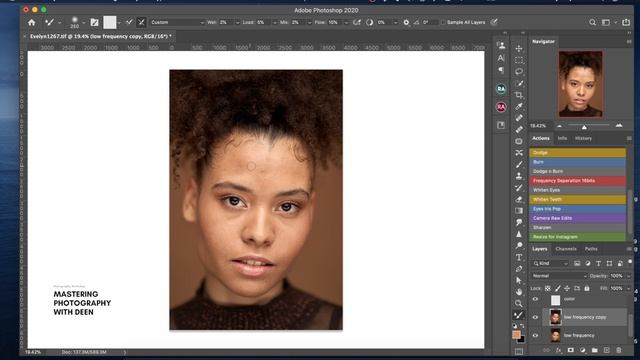The height and width of the screenshot is (360, 640).
Task: Run the Whiten Eyes action
Action: pyautogui.click(x=577, y=190)
